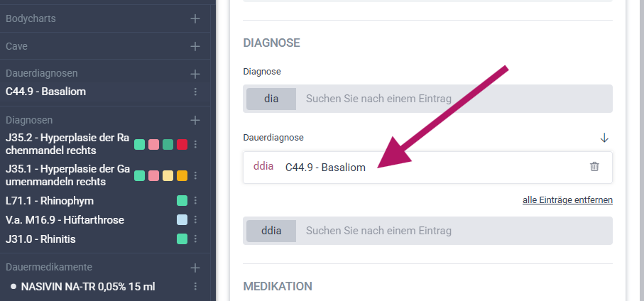This screenshot has width=644, height=301.
Task: Click 'alle Einträge entfernen' link
Action: pos(567,200)
